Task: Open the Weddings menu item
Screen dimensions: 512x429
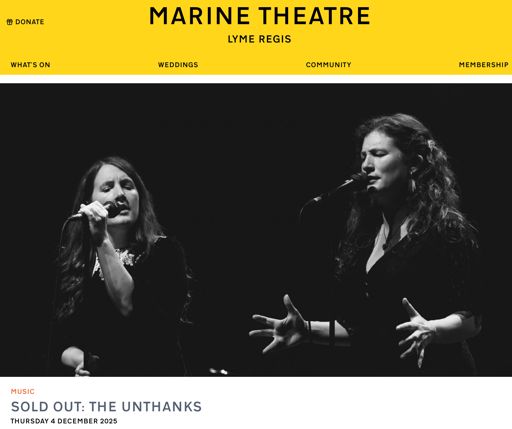Action: coord(178,65)
